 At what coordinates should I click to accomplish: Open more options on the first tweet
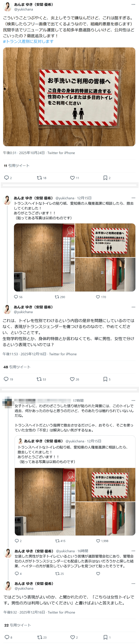click(133, 4)
